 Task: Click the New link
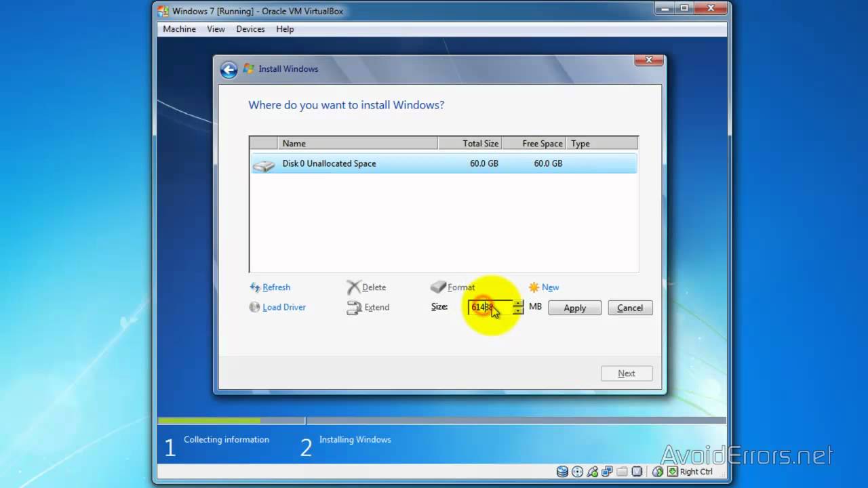tap(551, 287)
